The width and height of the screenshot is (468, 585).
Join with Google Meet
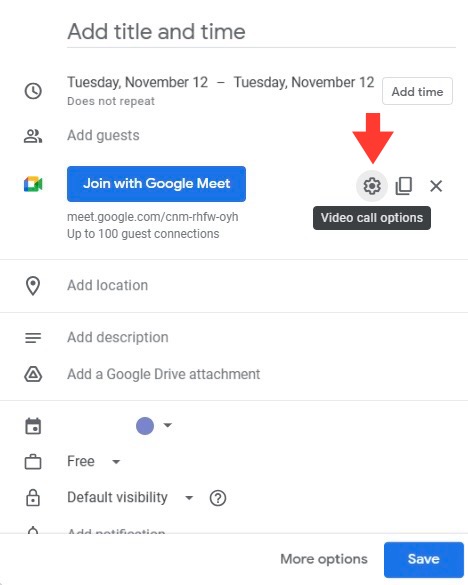(x=156, y=184)
